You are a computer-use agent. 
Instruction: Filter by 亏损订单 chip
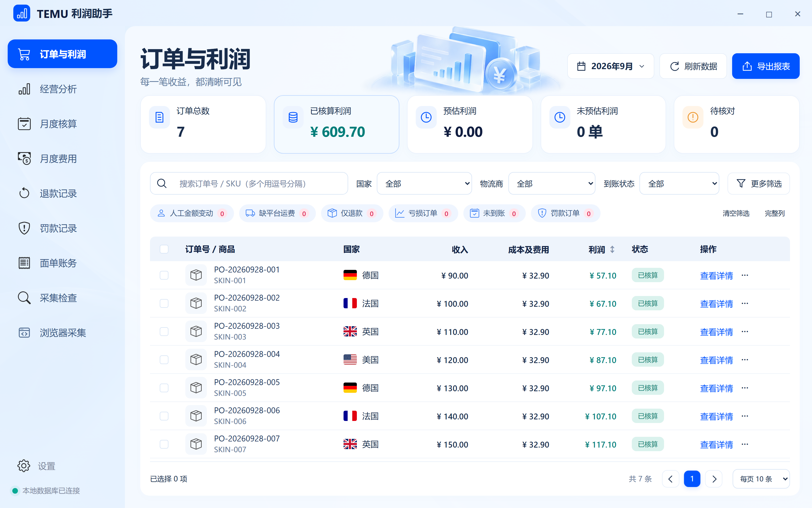423,213
